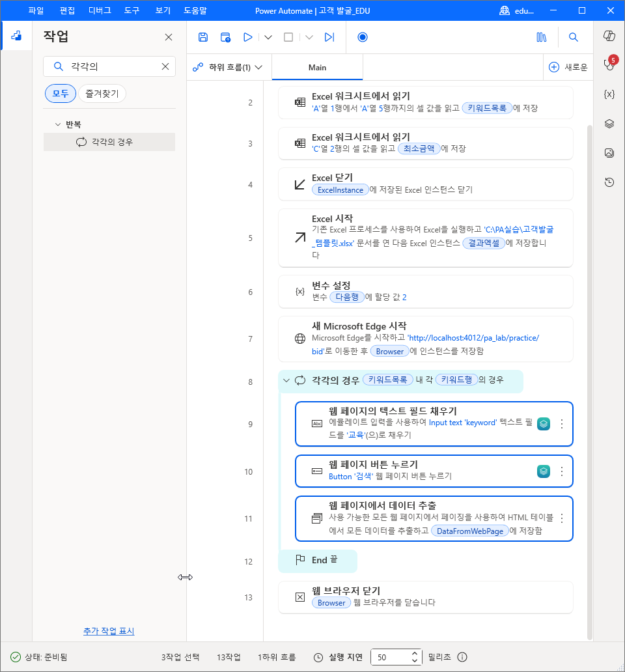Increase run delay with up stepper
The image size is (625, 672).
[x=414, y=654]
